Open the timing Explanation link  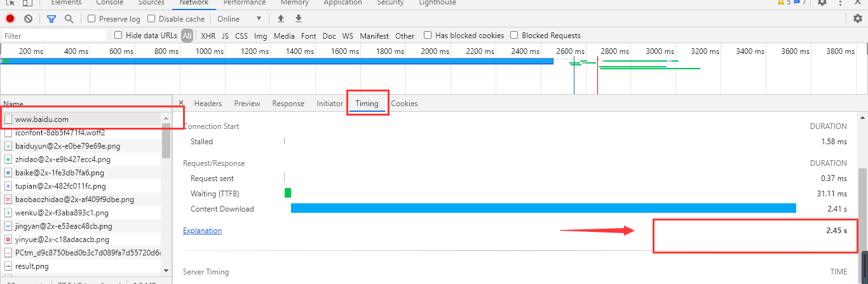(203, 231)
